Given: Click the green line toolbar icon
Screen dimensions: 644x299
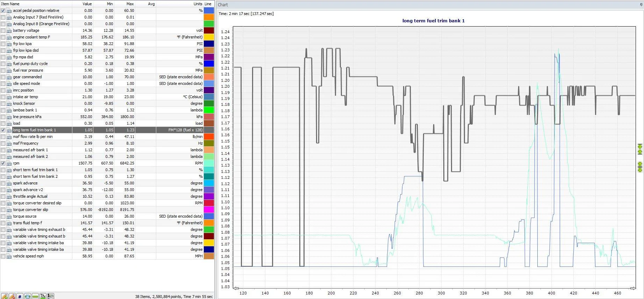Looking at the screenshot, I should pyautogui.click(x=35, y=296).
